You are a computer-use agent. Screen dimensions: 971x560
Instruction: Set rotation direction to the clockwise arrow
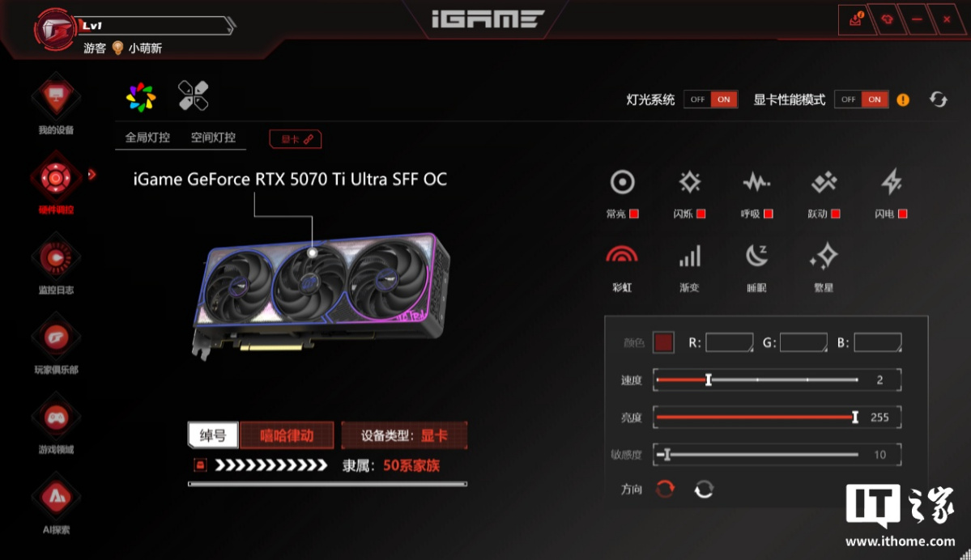665,490
